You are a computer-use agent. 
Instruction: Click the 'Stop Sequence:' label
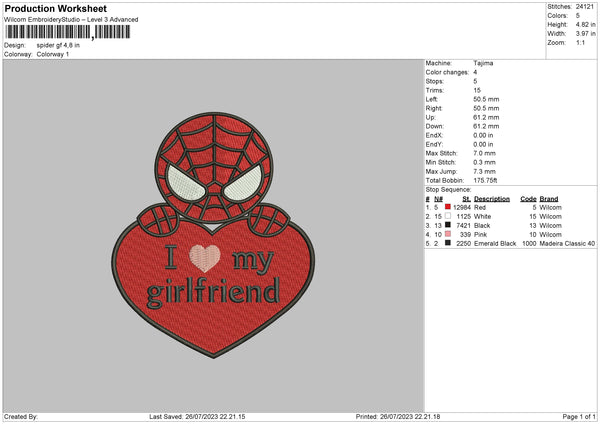point(448,189)
